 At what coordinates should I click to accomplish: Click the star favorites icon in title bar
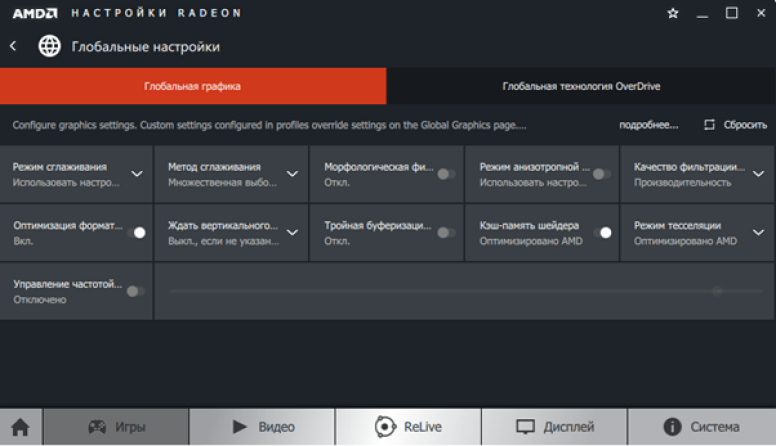click(x=672, y=14)
